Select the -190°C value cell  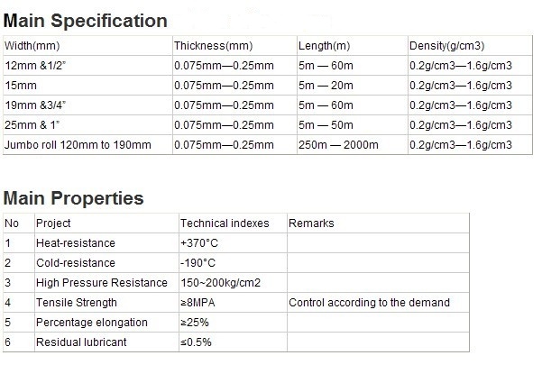point(198,263)
